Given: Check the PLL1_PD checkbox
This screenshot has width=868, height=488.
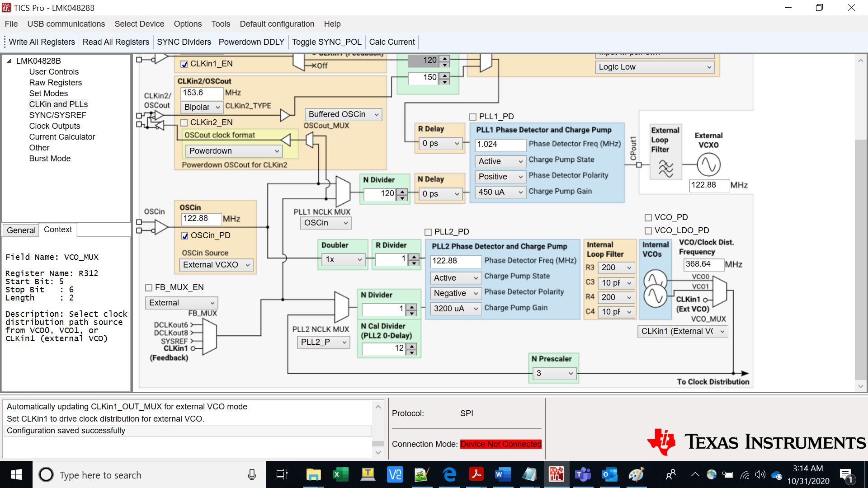Looking at the screenshot, I should [473, 117].
